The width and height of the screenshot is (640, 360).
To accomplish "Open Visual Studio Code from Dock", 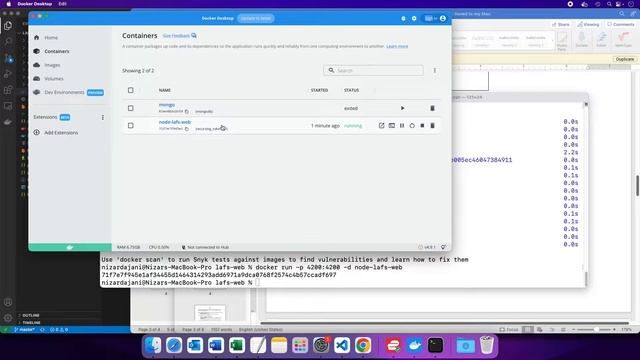I will coord(342,346).
